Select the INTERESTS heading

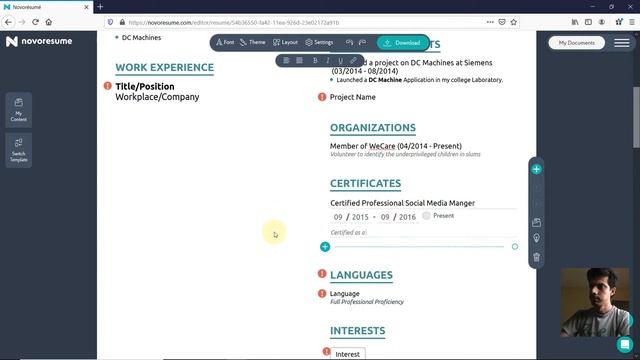pos(358,331)
